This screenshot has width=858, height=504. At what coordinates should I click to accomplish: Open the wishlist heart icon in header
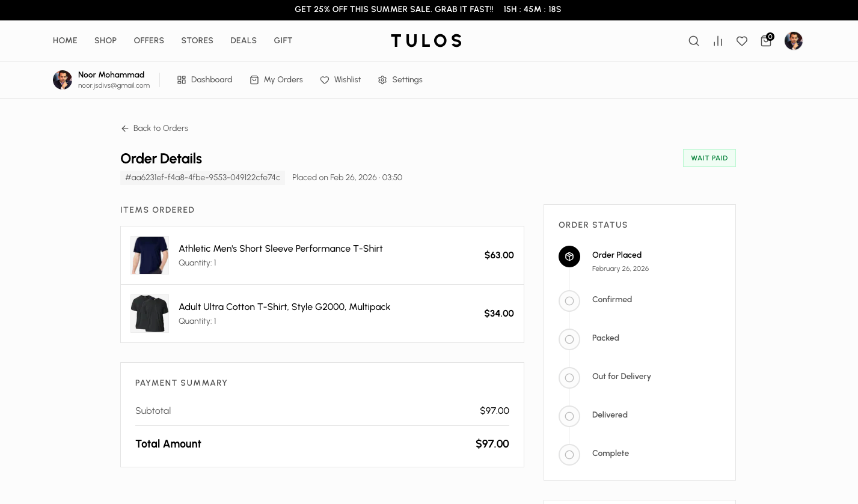click(x=742, y=41)
